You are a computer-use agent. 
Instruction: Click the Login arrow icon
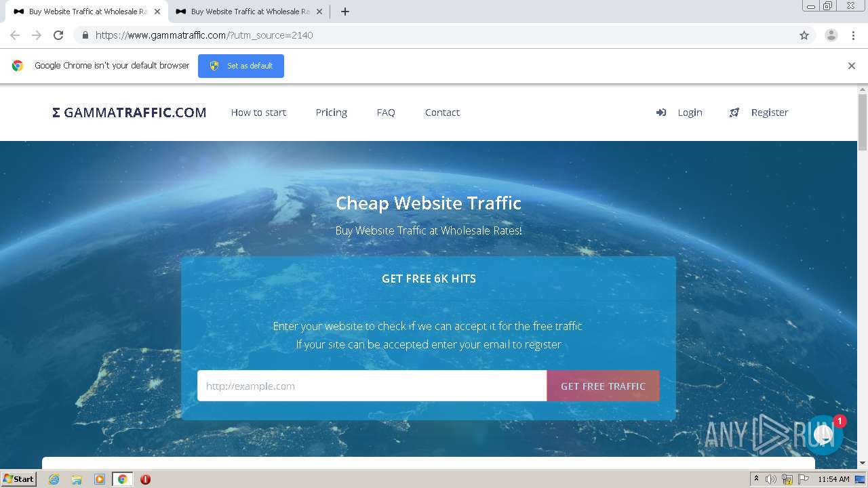click(661, 113)
